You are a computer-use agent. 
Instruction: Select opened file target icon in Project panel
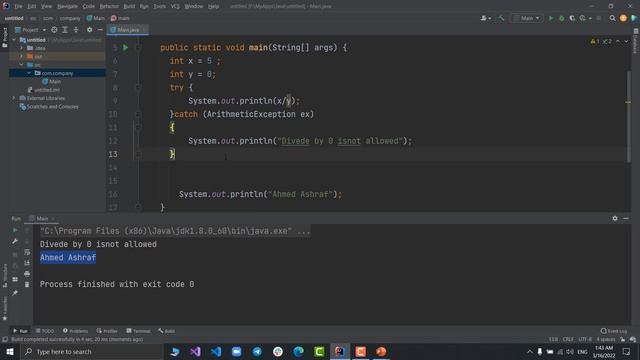[54, 30]
